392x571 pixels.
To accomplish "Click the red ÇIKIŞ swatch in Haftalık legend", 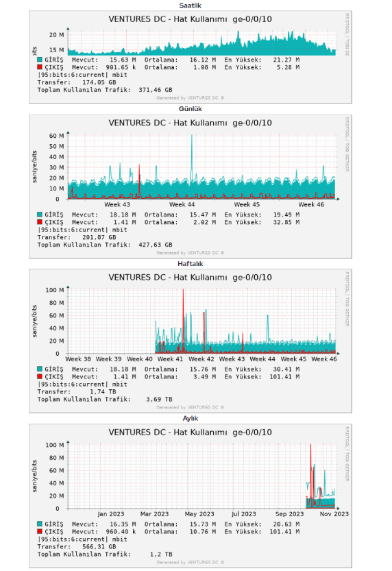I will [x=40, y=376].
